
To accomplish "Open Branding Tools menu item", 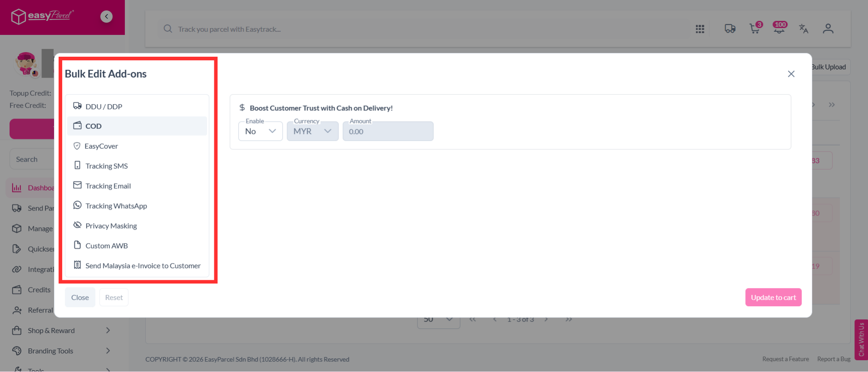I will click(x=61, y=351).
